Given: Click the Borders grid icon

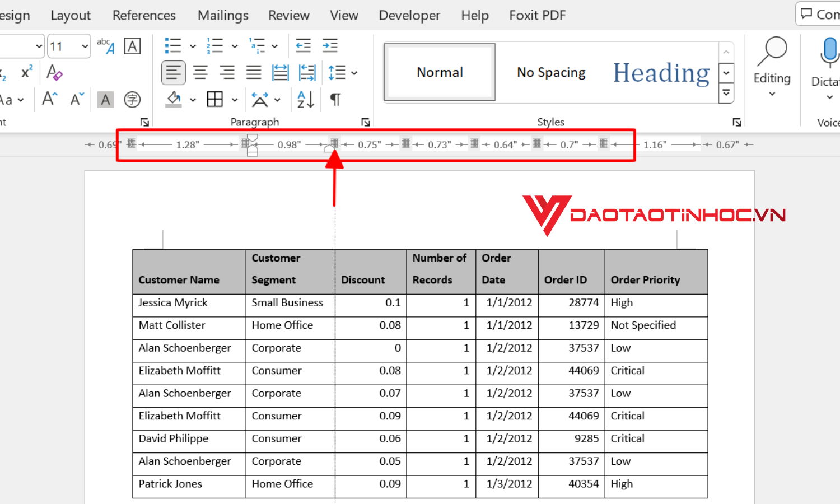Looking at the screenshot, I should (x=215, y=100).
